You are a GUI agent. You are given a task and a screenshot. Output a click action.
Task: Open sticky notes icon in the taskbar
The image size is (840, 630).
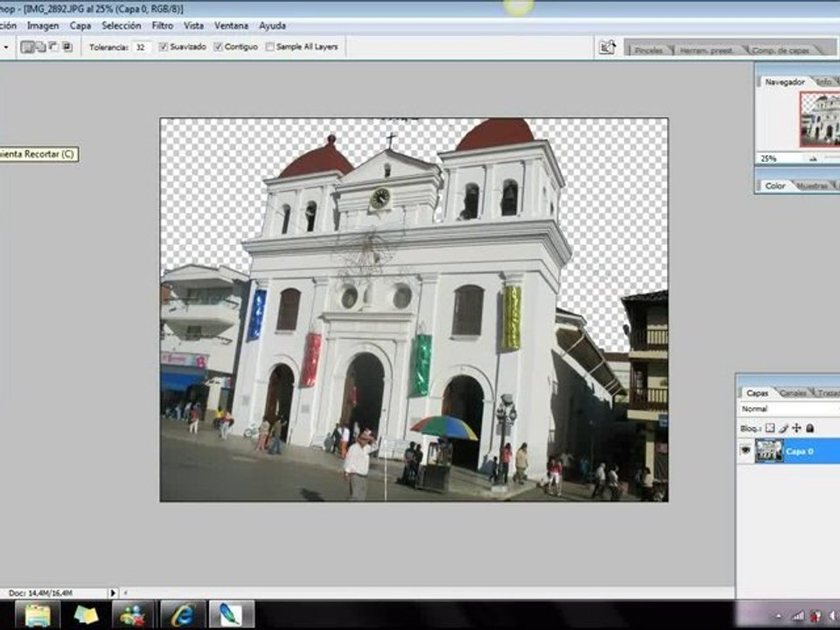tap(86, 615)
